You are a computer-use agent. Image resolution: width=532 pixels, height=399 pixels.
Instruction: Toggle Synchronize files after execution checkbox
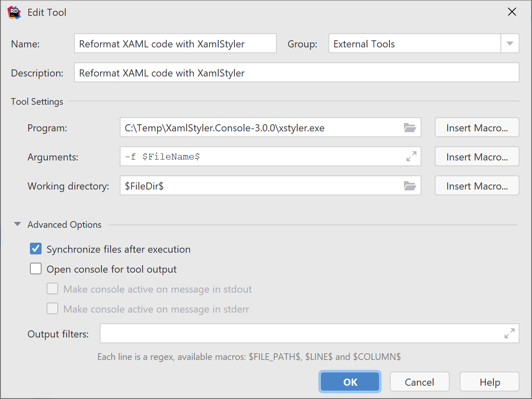coord(36,249)
